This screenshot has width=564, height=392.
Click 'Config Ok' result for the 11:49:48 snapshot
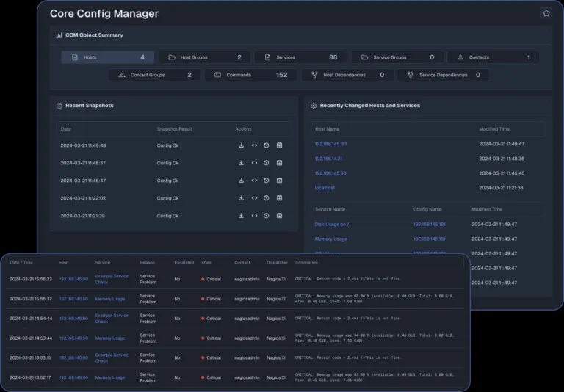coord(167,145)
